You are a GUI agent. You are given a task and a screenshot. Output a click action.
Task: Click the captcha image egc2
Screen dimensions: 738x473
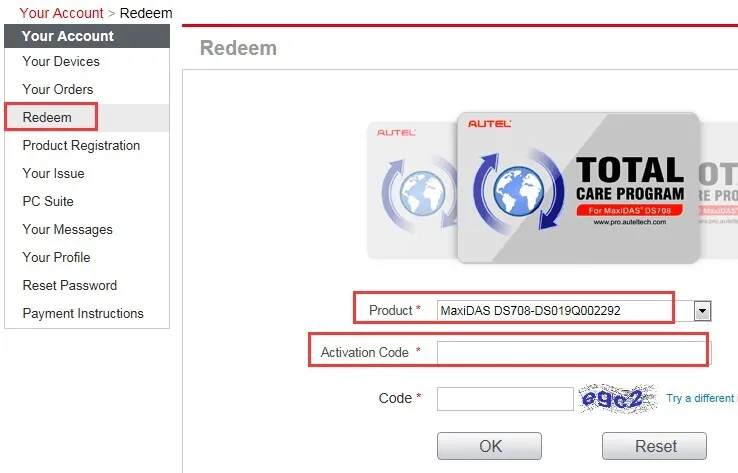click(x=618, y=399)
